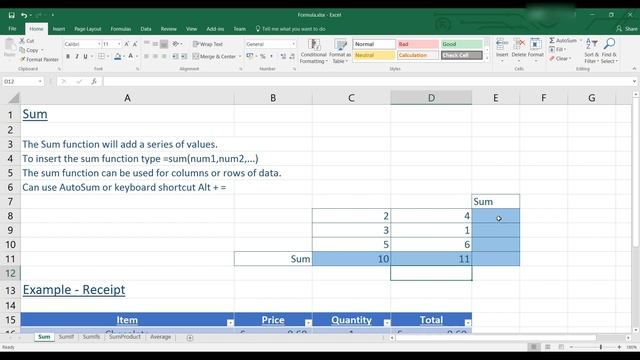Open the font name Calibri dropdown
This screenshot has width=640, height=360.
pos(99,44)
